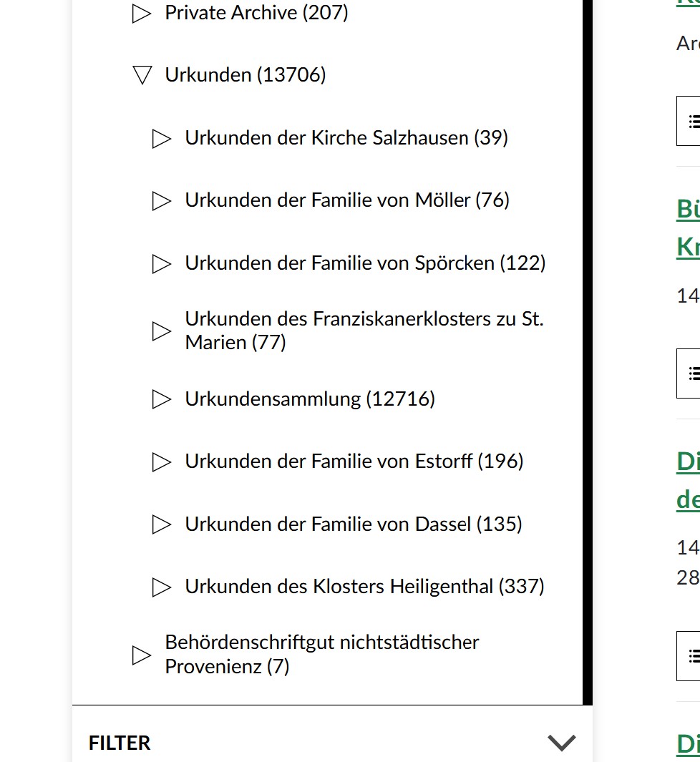Screen dimensions: 700x762
Task: Expand Urkunden des Klosters Heiligenthal arrow
Action: (162, 587)
